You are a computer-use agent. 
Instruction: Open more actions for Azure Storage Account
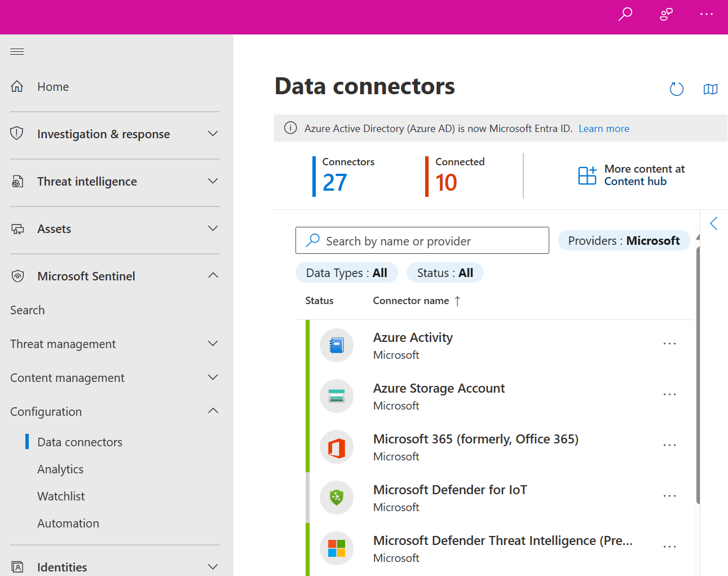tap(669, 394)
